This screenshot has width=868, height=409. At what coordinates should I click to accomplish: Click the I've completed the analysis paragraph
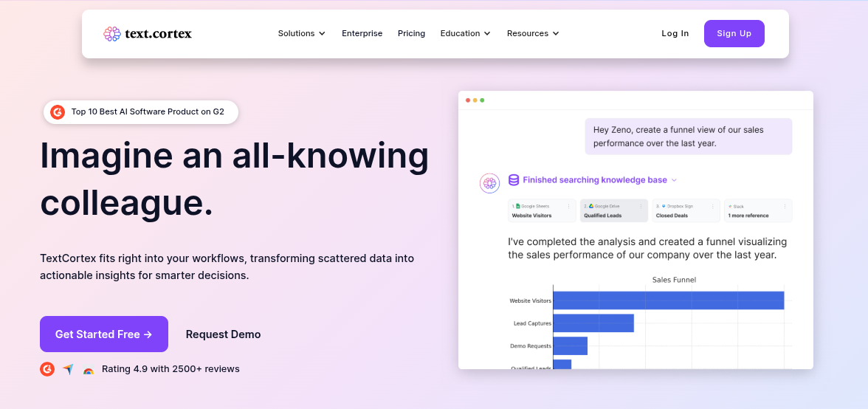(648, 249)
